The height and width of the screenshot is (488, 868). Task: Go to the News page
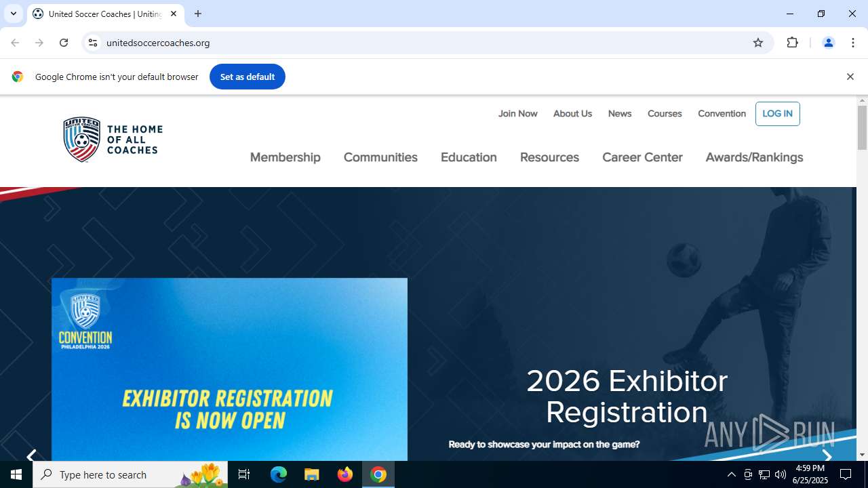tap(620, 113)
